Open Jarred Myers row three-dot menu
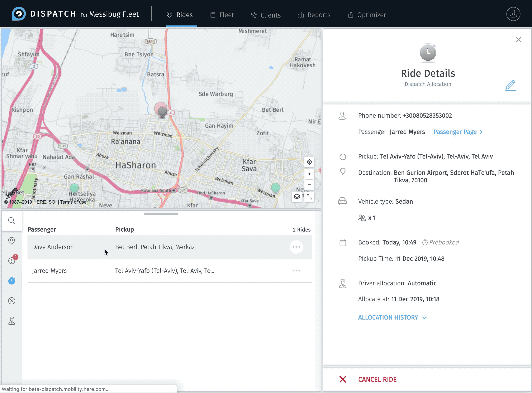Image resolution: width=532 pixels, height=393 pixels. 296,271
